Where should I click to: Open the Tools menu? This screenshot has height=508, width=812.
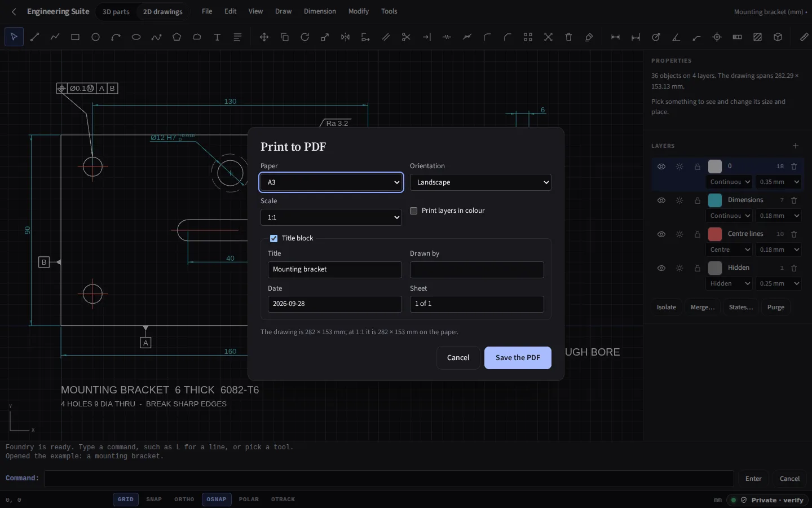click(389, 11)
